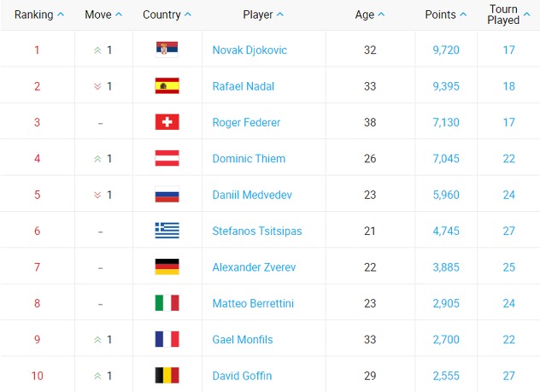Click the Greece flag icon
The width and height of the screenshot is (540, 392).
tap(167, 231)
